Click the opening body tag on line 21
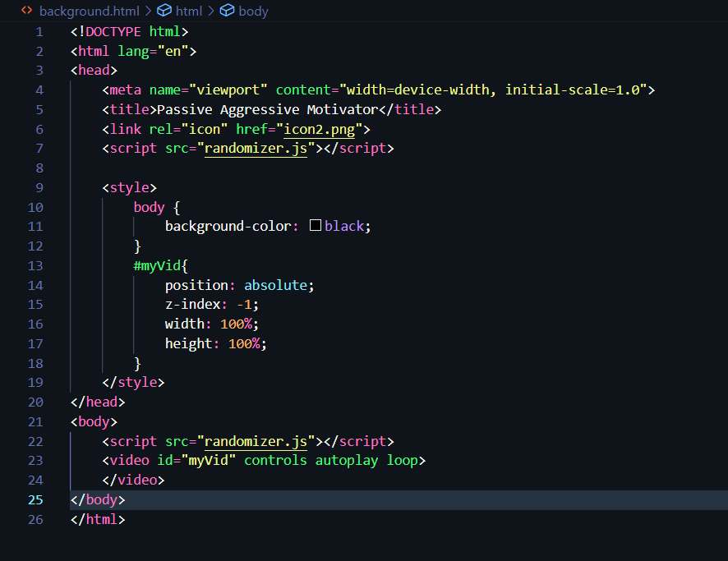The height and width of the screenshot is (561, 728). coord(94,422)
